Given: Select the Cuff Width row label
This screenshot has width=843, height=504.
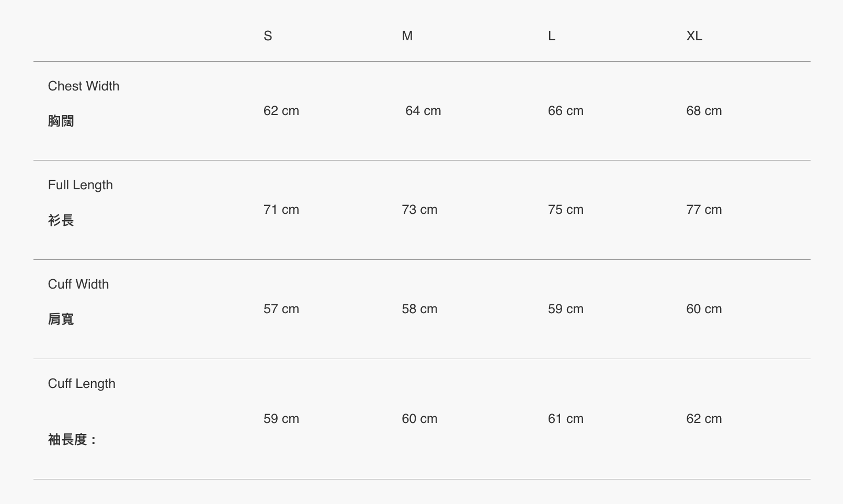Looking at the screenshot, I should coord(78,284).
